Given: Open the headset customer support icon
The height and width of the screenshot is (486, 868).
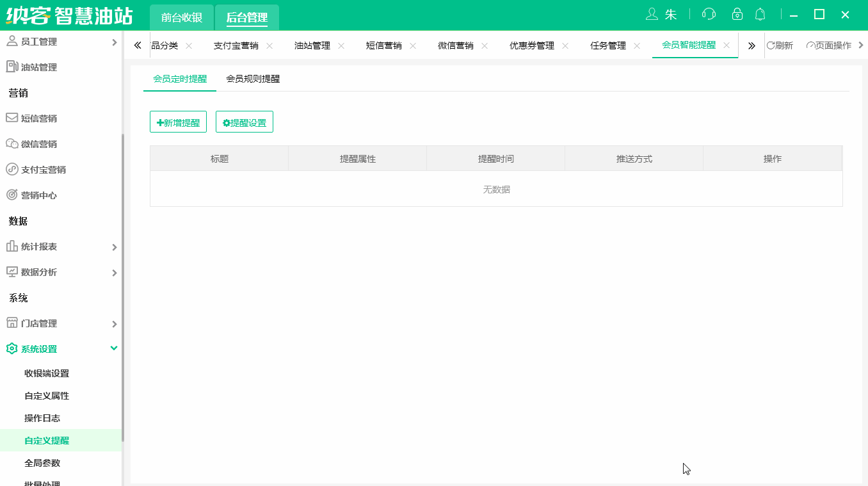Looking at the screenshot, I should [x=709, y=13].
